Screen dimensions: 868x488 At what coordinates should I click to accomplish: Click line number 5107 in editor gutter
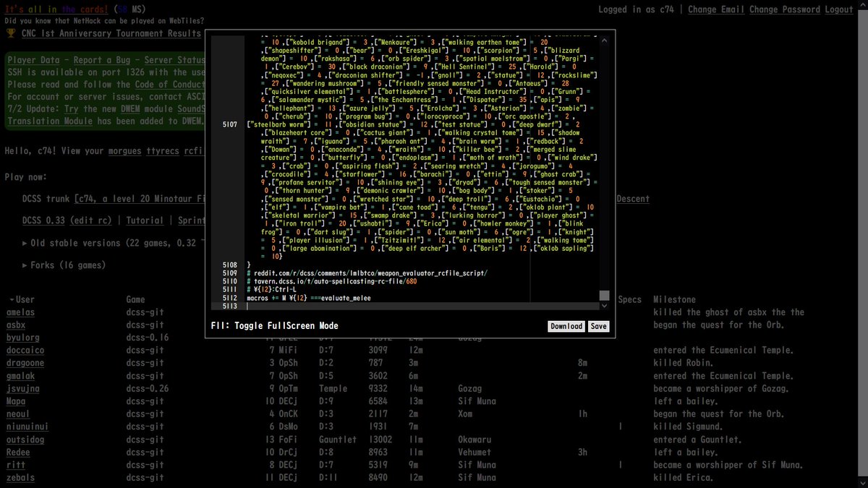click(x=230, y=125)
